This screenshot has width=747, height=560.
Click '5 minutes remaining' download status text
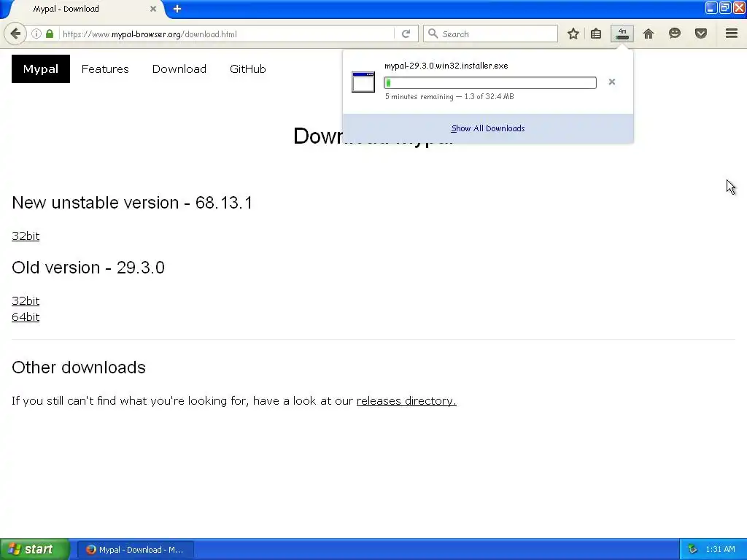[x=419, y=97]
